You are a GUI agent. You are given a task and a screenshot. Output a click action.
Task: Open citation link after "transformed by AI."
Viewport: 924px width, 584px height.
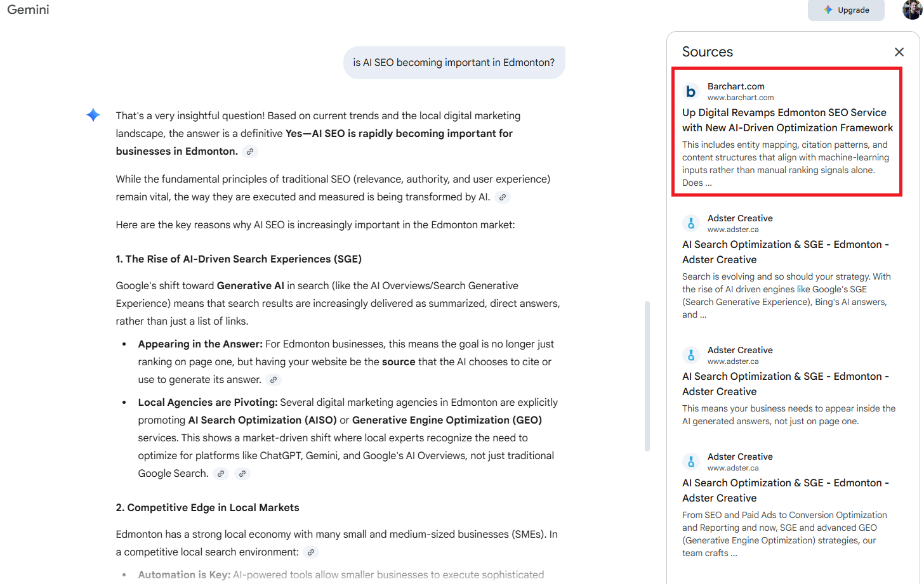[503, 197]
